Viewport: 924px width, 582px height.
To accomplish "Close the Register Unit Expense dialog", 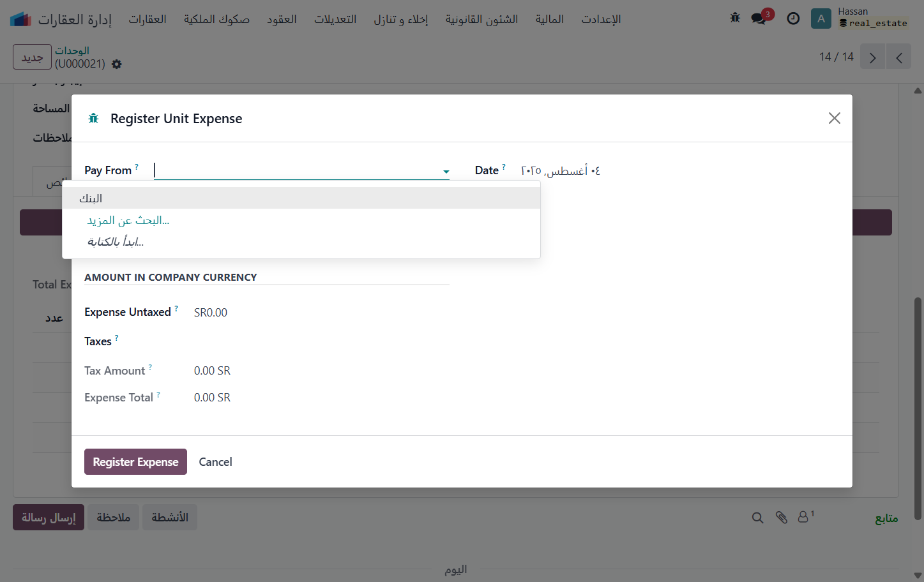I will pos(834,118).
